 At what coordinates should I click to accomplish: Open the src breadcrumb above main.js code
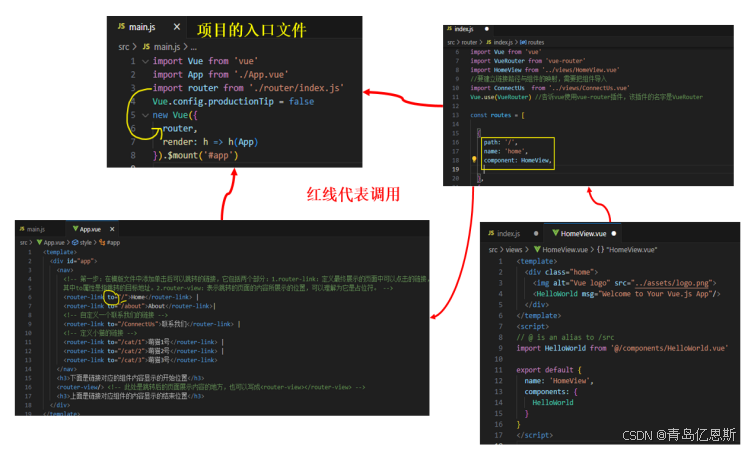coord(124,47)
